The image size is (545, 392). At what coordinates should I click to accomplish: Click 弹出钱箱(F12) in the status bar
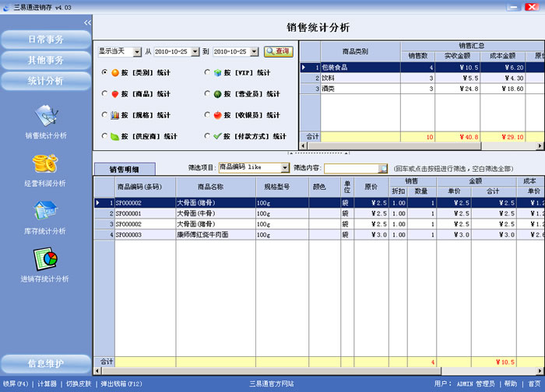(x=121, y=384)
